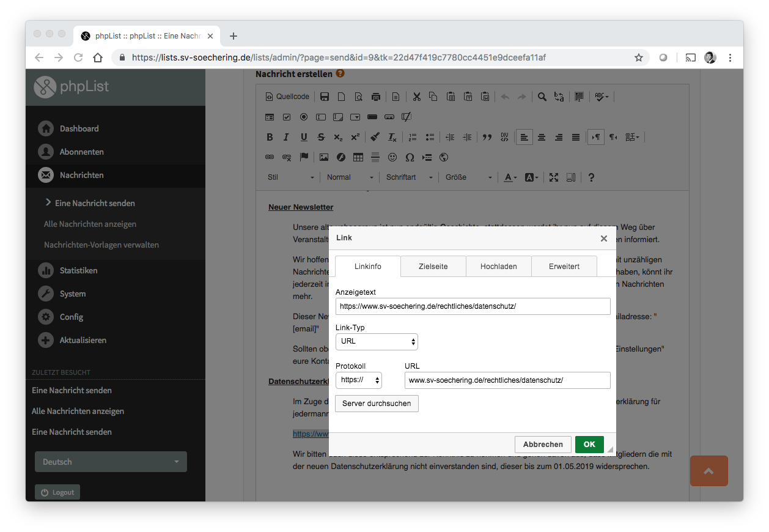Switch to the Erweitert tab
Screen dimensions: 769x532
click(564, 267)
